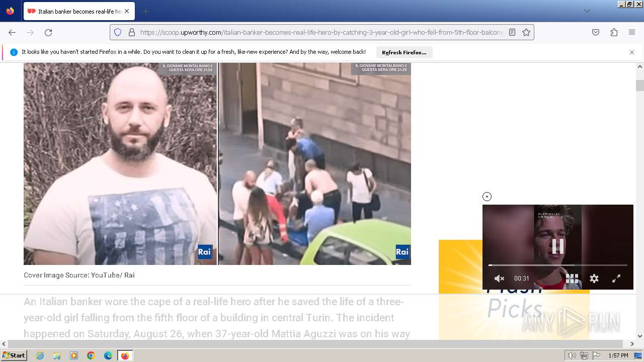Open video playlist grid icon
The height and width of the screenshot is (362, 644).
click(572, 279)
